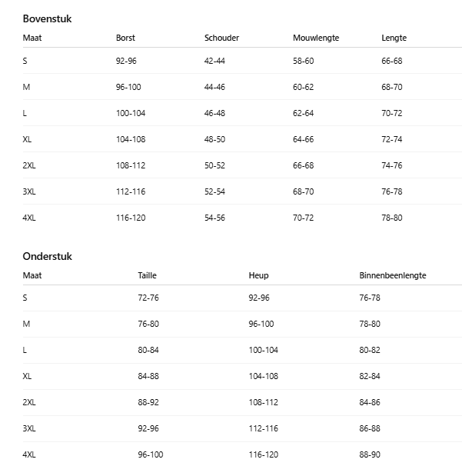Viewport: 462px width, 476px height.
Task: Click the Mouwlengte column header
Action: click(316, 38)
